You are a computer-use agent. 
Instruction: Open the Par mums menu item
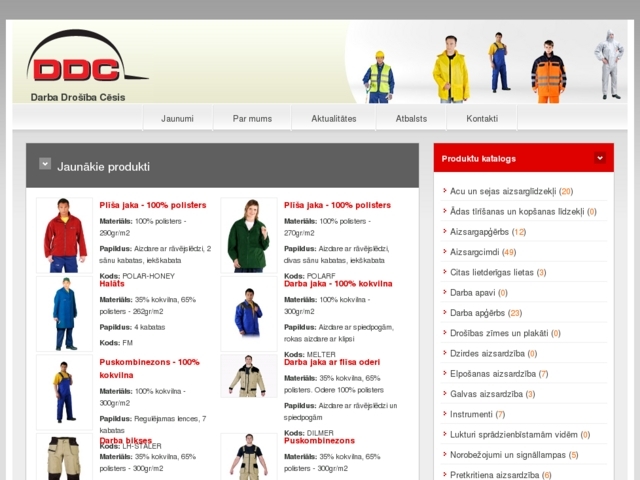click(x=252, y=118)
